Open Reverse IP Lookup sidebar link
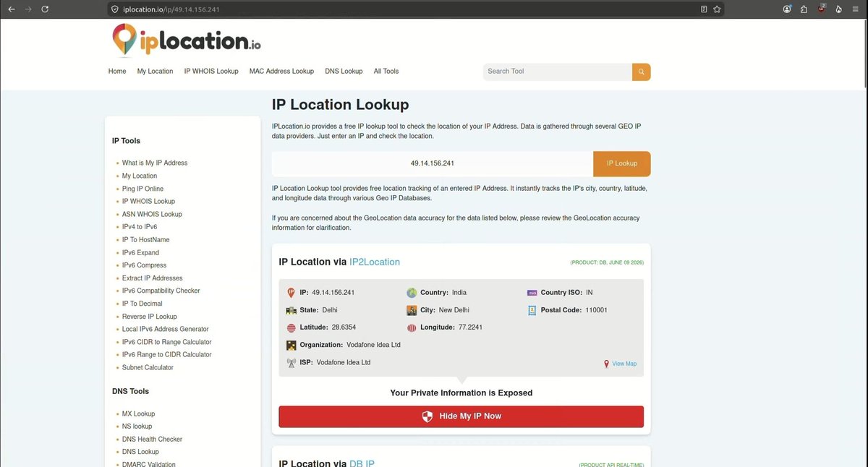 tap(150, 317)
